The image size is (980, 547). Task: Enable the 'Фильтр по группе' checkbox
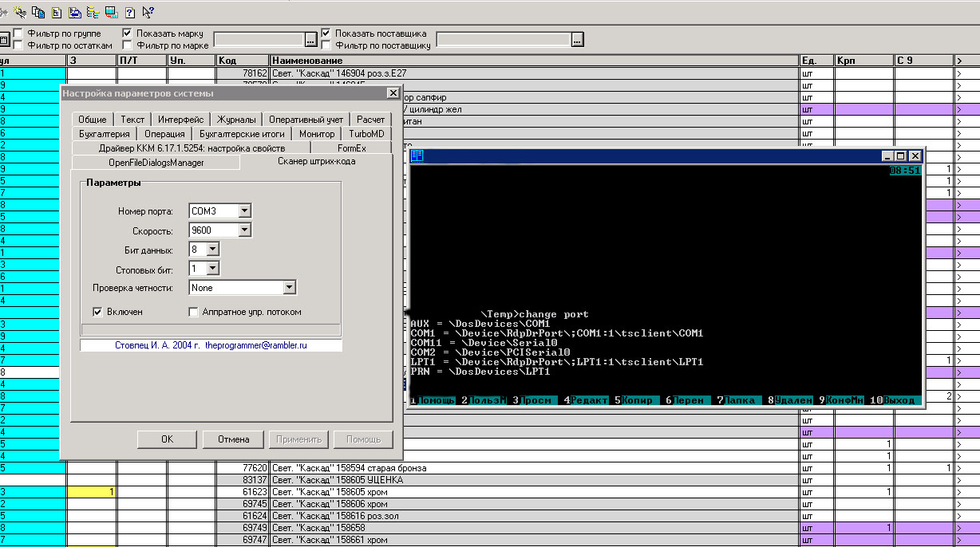pos(18,33)
